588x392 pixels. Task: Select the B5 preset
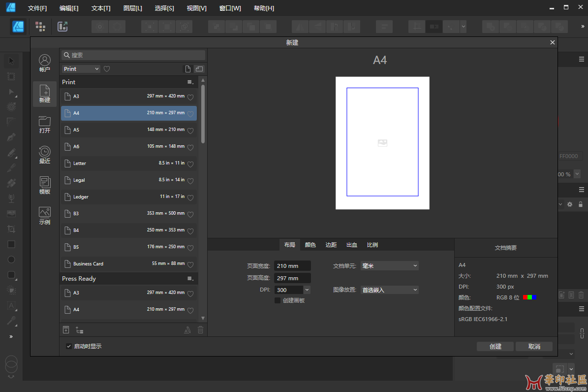(129, 247)
